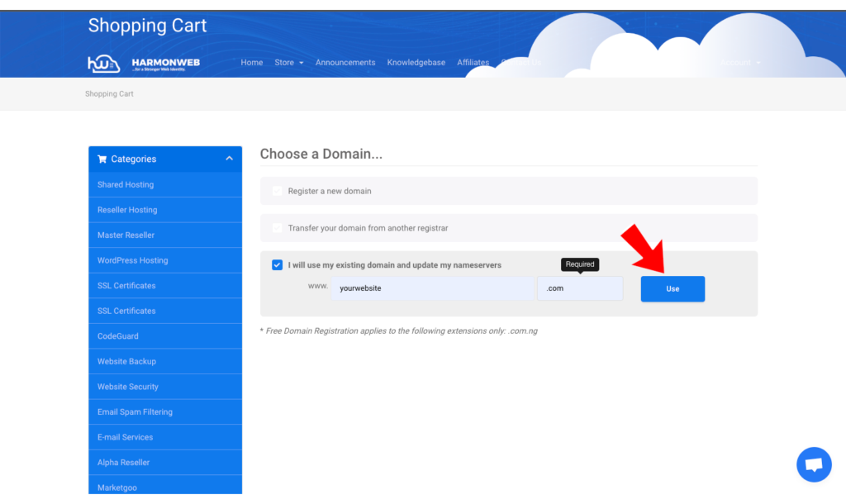Choose Email Spam Filtering category
Viewport: 846px width, 504px height.
tap(135, 412)
